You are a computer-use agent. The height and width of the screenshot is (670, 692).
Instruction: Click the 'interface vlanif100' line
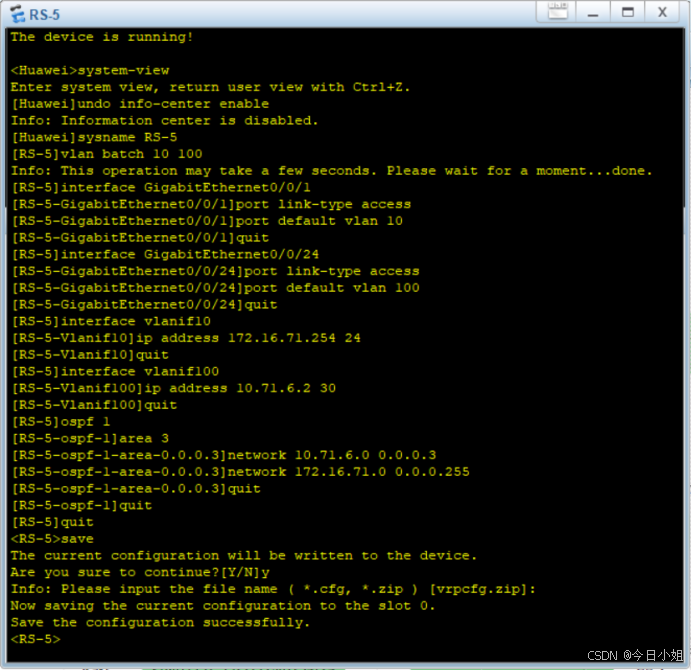(x=115, y=371)
